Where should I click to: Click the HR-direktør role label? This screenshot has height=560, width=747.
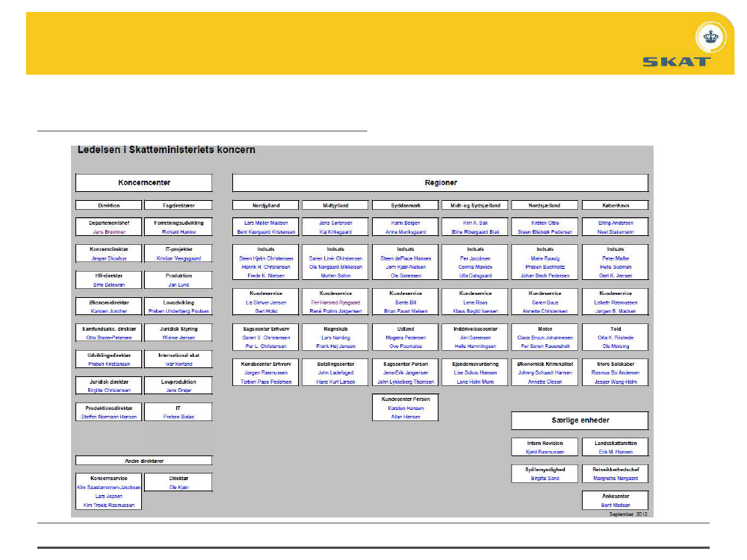click(x=108, y=276)
